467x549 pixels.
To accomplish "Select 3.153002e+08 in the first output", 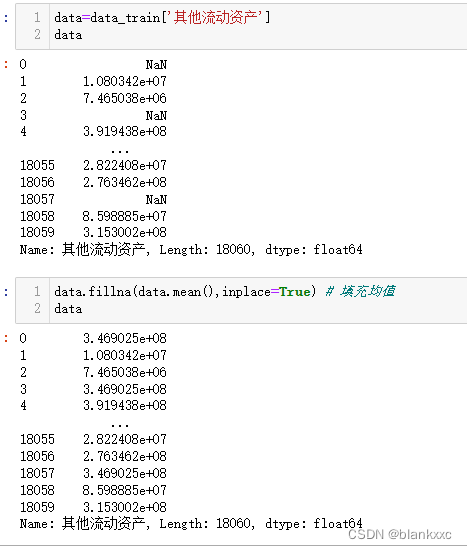I will click(125, 232).
